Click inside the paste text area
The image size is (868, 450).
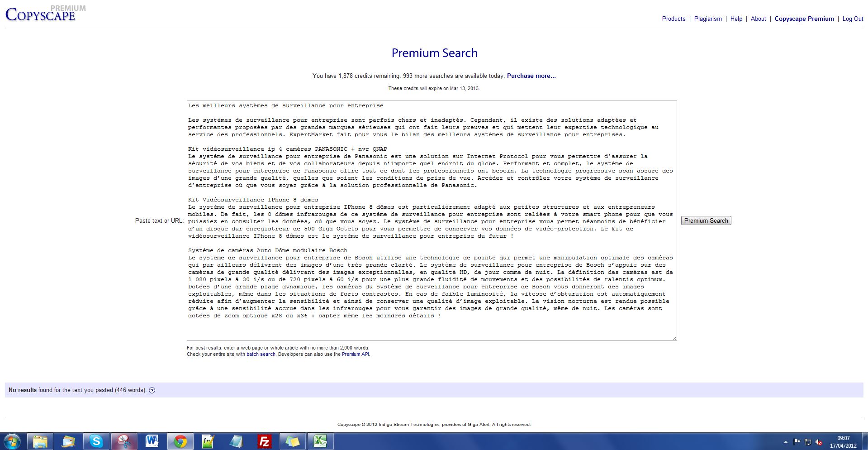[x=432, y=326]
